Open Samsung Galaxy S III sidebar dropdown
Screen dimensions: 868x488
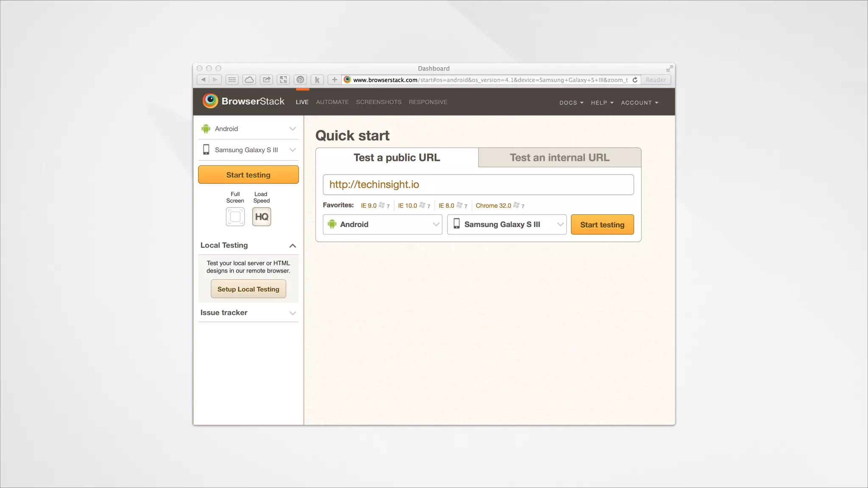[x=248, y=150]
